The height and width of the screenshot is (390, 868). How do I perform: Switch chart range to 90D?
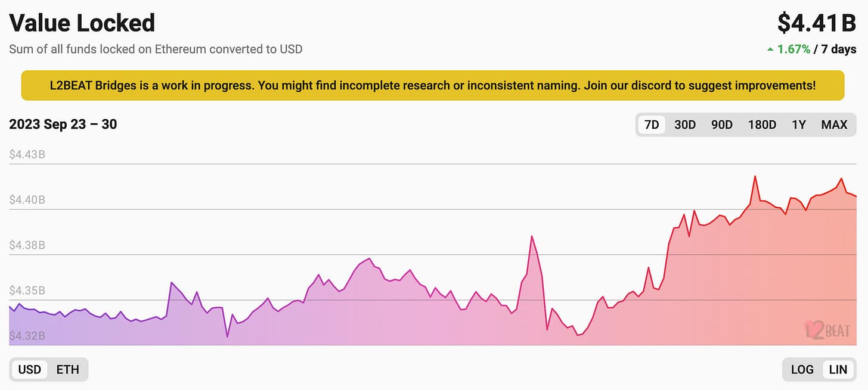tap(721, 124)
